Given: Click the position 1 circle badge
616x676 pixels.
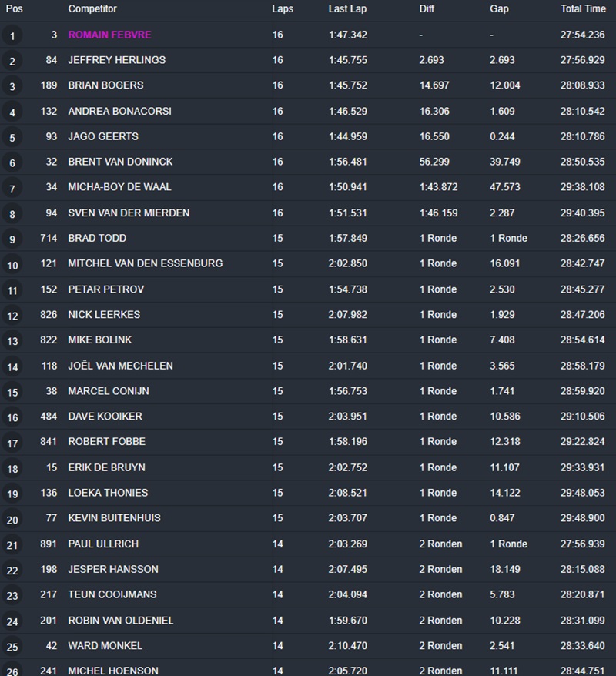Looking at the screenshot, I should 12,36.
